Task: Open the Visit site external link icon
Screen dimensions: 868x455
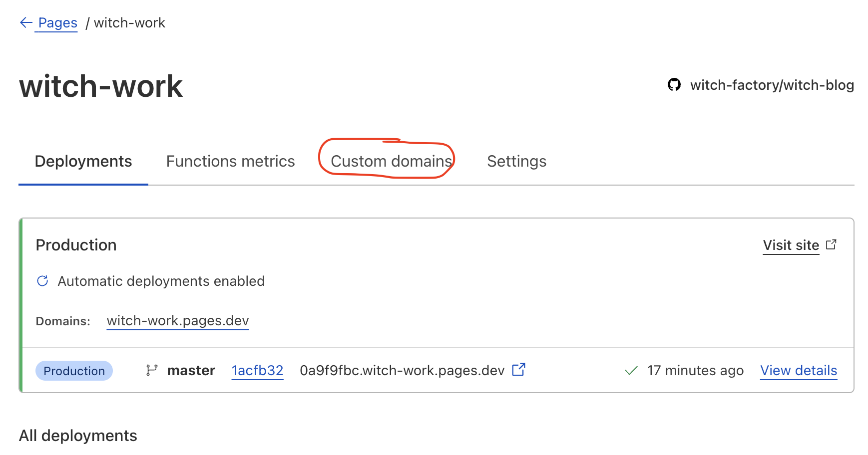Action: pyautogui.click(x=832, y=244)
